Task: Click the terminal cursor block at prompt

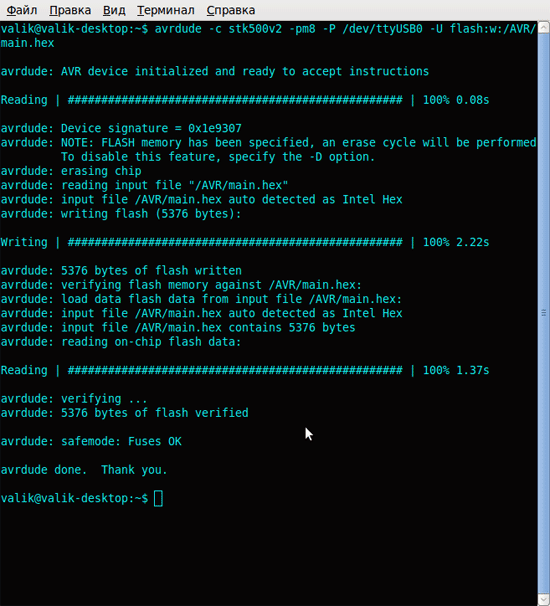Action: tap(158, 499)
